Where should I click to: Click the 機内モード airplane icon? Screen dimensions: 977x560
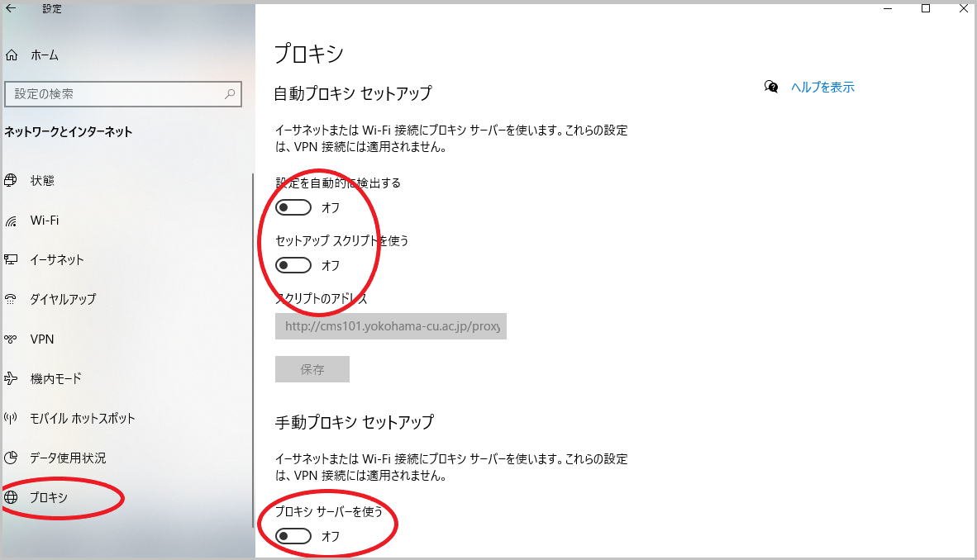click(11, 379)
